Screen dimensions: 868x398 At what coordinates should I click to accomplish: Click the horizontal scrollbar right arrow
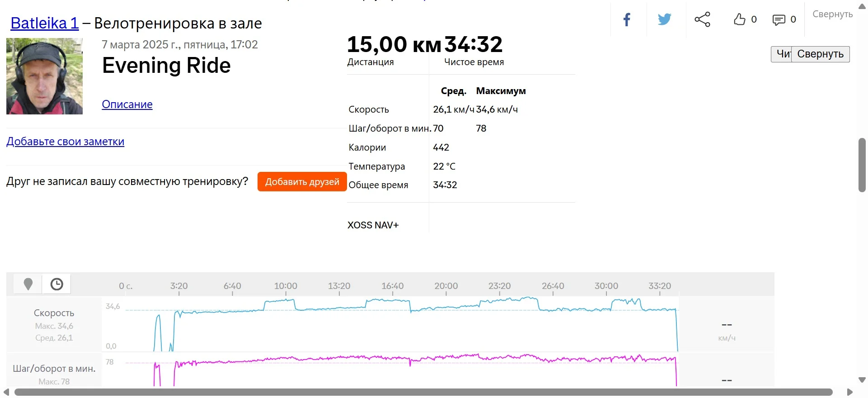point(849,392)
